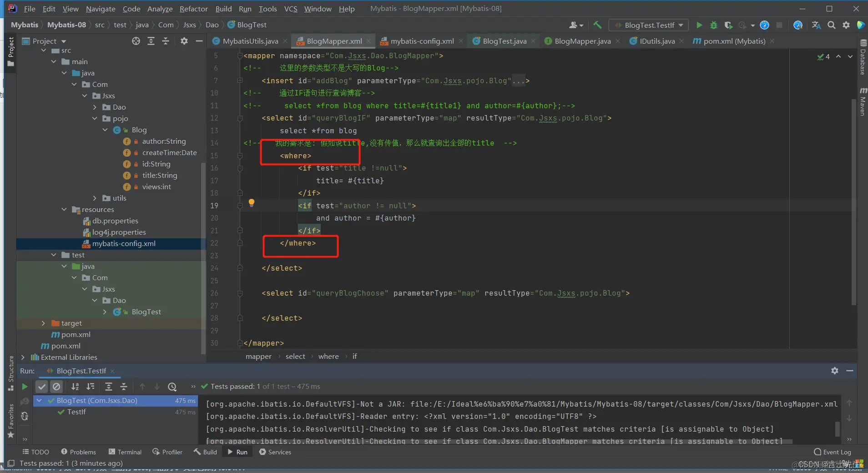Select TestIf in test results tree

76,412
